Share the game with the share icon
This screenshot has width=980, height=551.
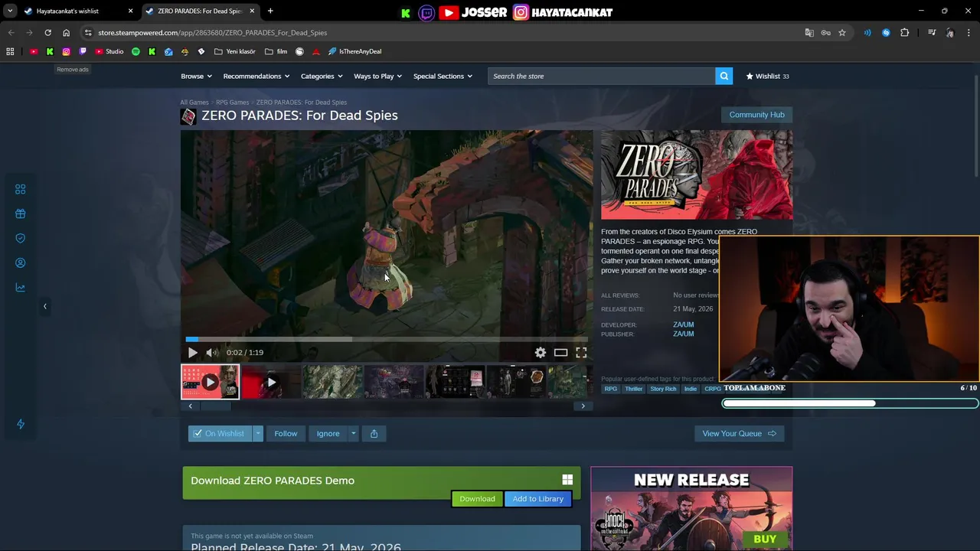click(x=374, y=433)
